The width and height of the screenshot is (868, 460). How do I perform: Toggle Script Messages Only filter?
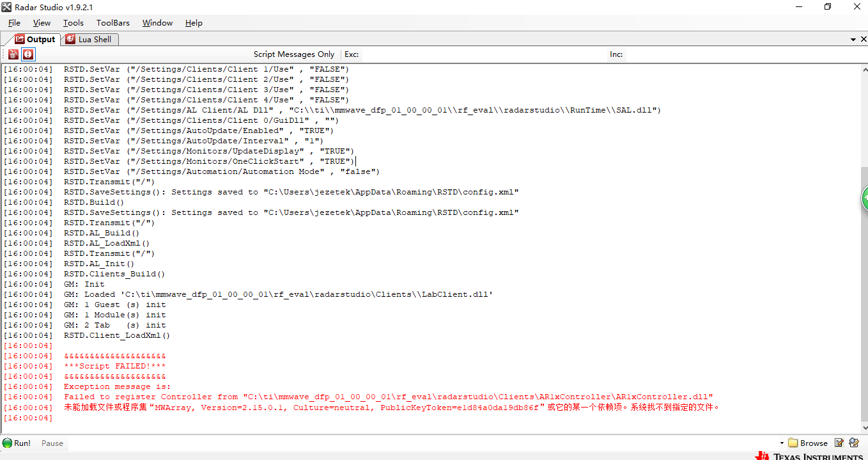point(294,54)
